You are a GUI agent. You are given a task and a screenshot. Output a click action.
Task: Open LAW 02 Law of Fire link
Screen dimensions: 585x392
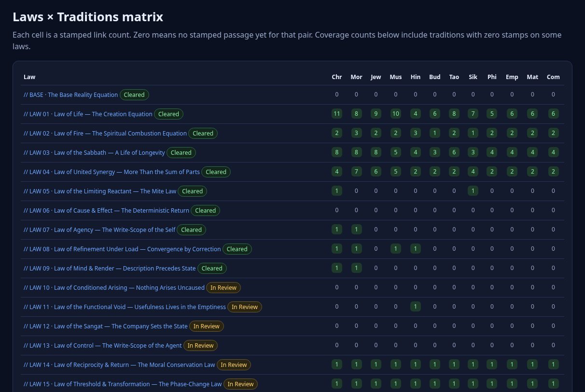[105, 134]
